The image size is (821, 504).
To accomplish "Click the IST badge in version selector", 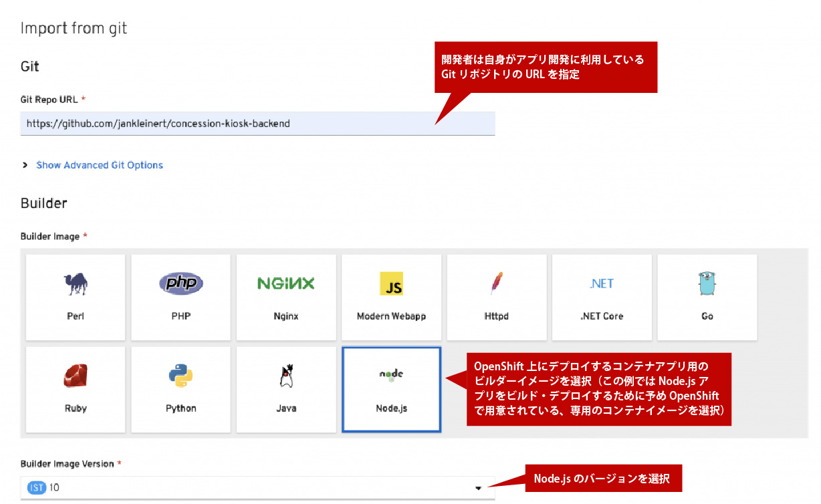I will (37, 488).
